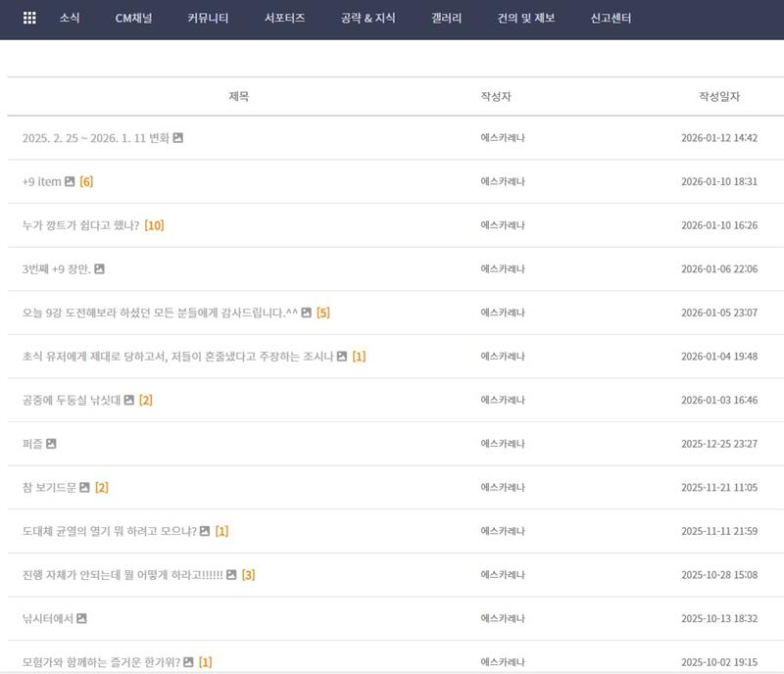Click image icon beside '공중에 두둥실 낚싯대'

pos(128,400)
